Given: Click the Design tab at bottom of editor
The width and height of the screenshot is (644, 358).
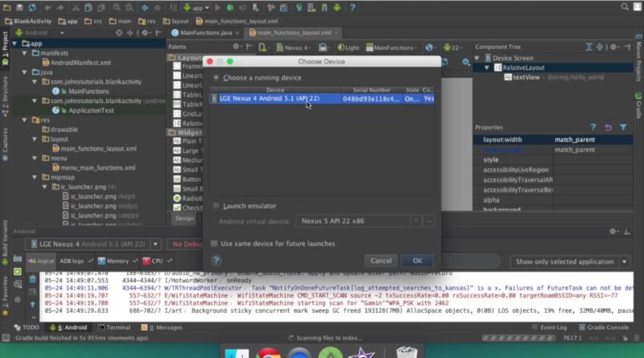Looking at the screenshot, I should click(184, 218).
